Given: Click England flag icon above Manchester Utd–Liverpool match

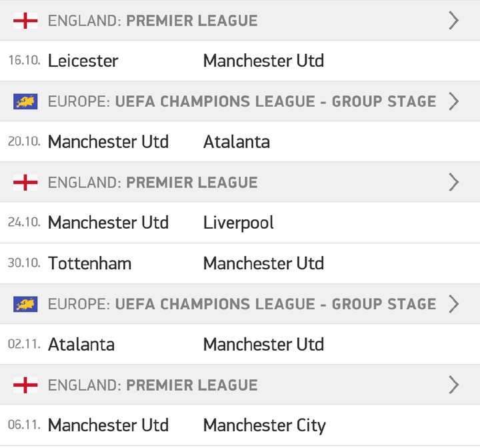Looking at the screenshot, I should click(25, 182).
